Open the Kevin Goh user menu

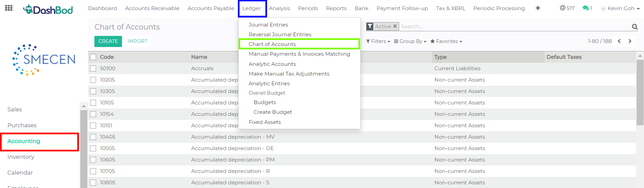pos(621,8)
